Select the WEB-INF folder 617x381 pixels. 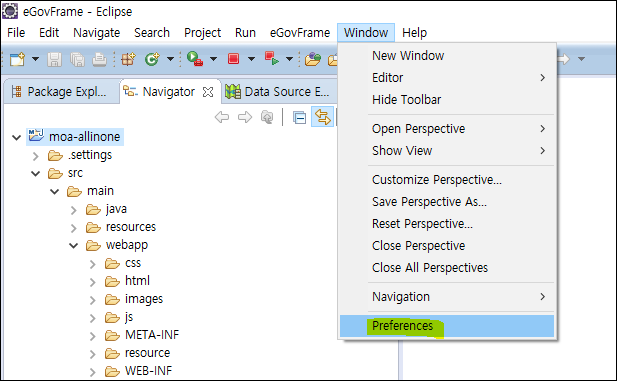click(139, 371)
